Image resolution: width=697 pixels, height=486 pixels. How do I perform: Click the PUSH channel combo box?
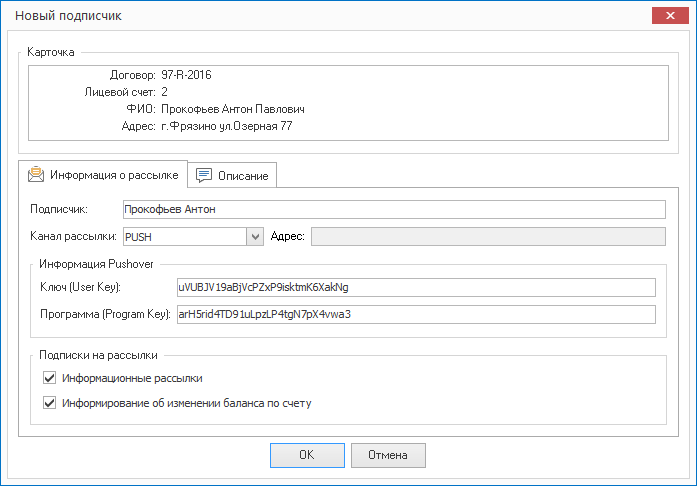click(x=193, y=237)
